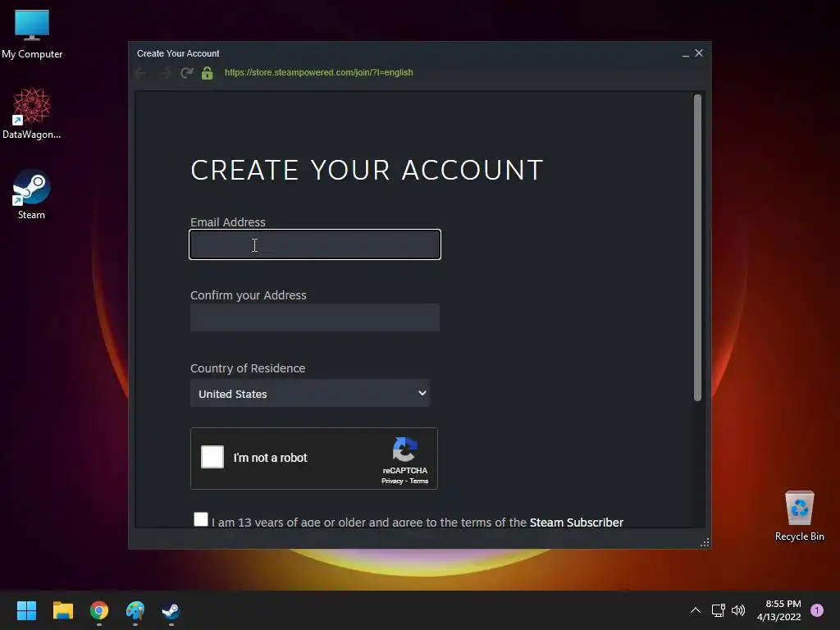Select the Steam desktop shortcut
The width and height of the screenshot is (840, 630).
32,194
